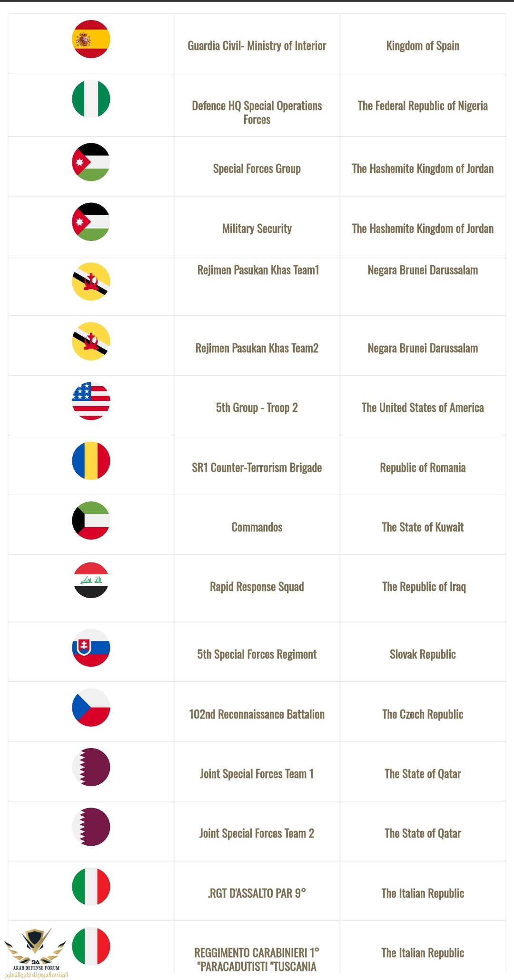Select the SR1 Counter-Terrorism Brigade entry

click(x=257, y=468)
